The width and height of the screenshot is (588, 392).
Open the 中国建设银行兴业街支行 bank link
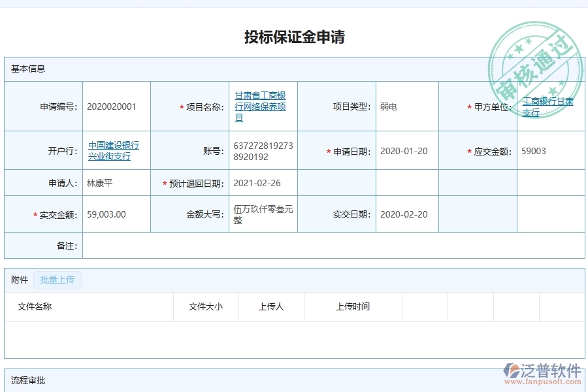(115, 150)
